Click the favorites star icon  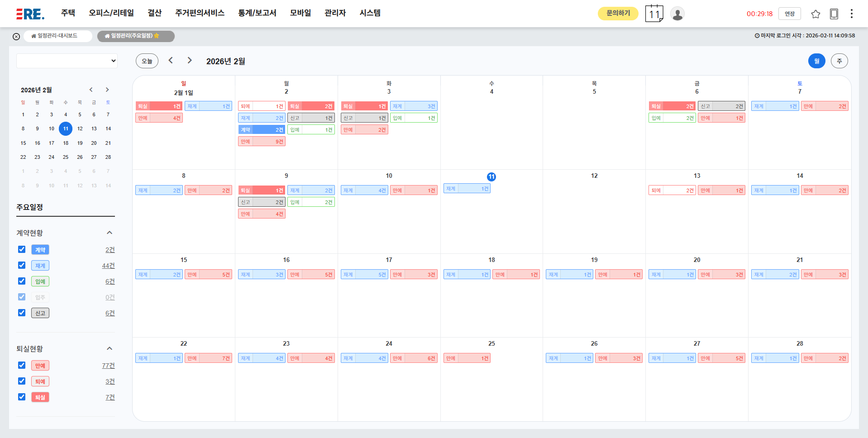coord(816,14)
